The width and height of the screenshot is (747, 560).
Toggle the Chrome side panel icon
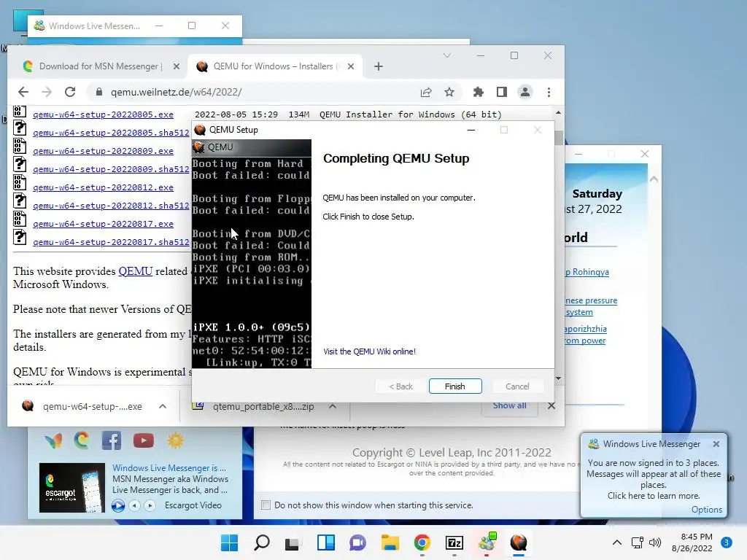coord(502,92)
